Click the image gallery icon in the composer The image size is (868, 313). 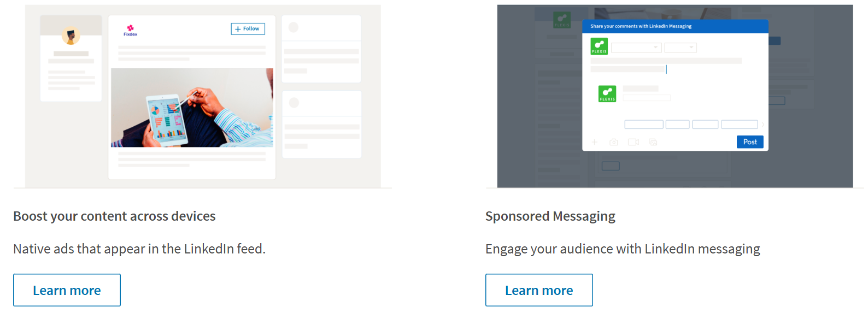point(653,142)
